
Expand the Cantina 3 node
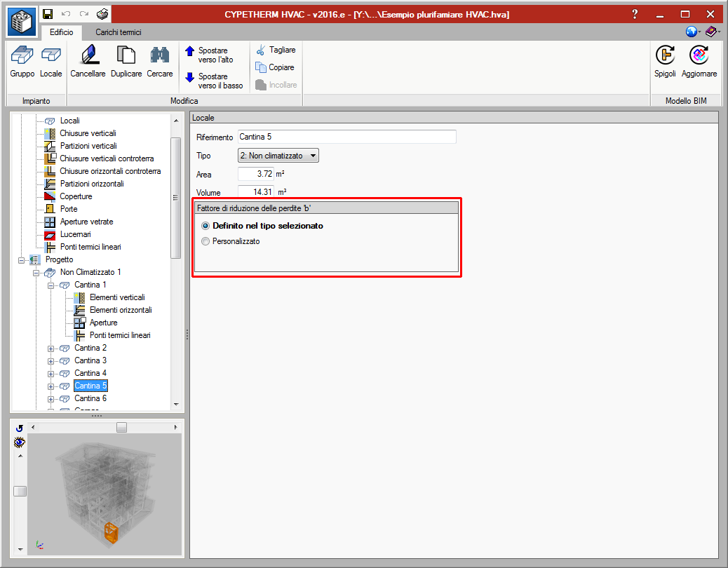pyautogui.click(x=50, y=360)
